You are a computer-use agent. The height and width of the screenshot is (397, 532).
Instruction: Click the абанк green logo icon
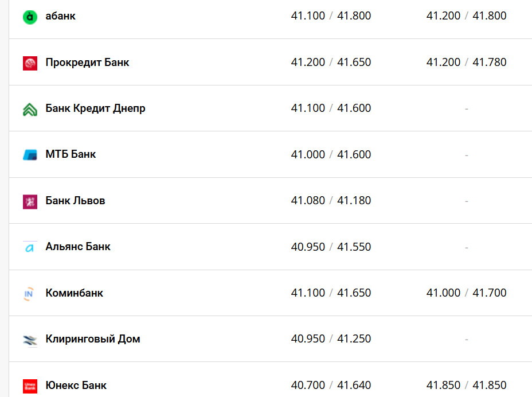point(30,17)
